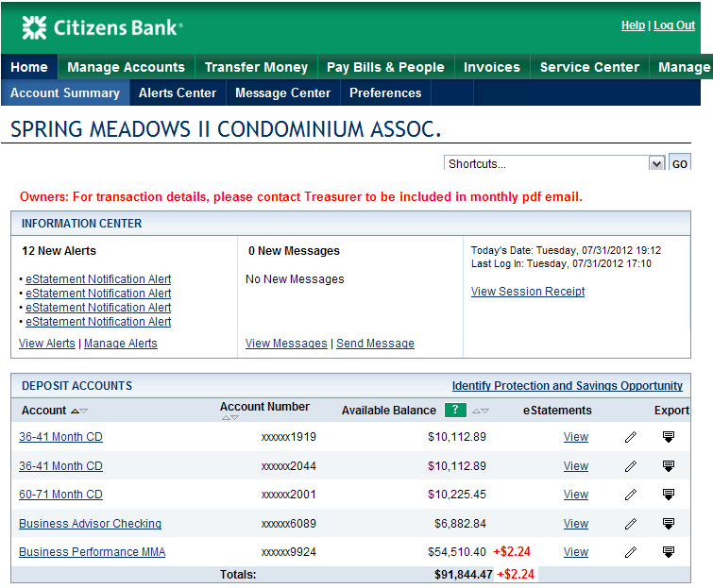Click the export icon for Business Performance MMA
This screenshot has height=588, width=713.
(x=668, y=552)
